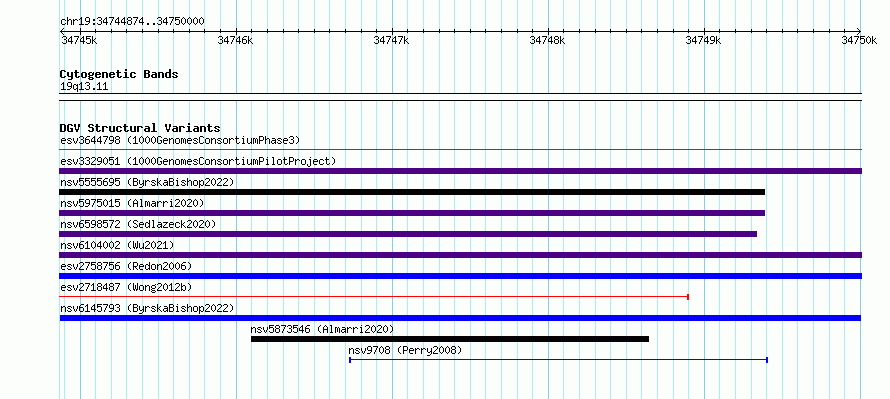Click the 19q13.11 cytogenetic band bar
Screen dimensions: 890x399
[460, 97]
